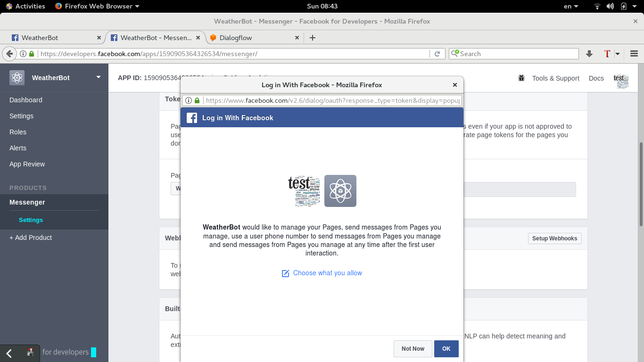644x362 pixels.
Task: Collapse the sidebar with back chevron
Action: (x=9, y=353)
